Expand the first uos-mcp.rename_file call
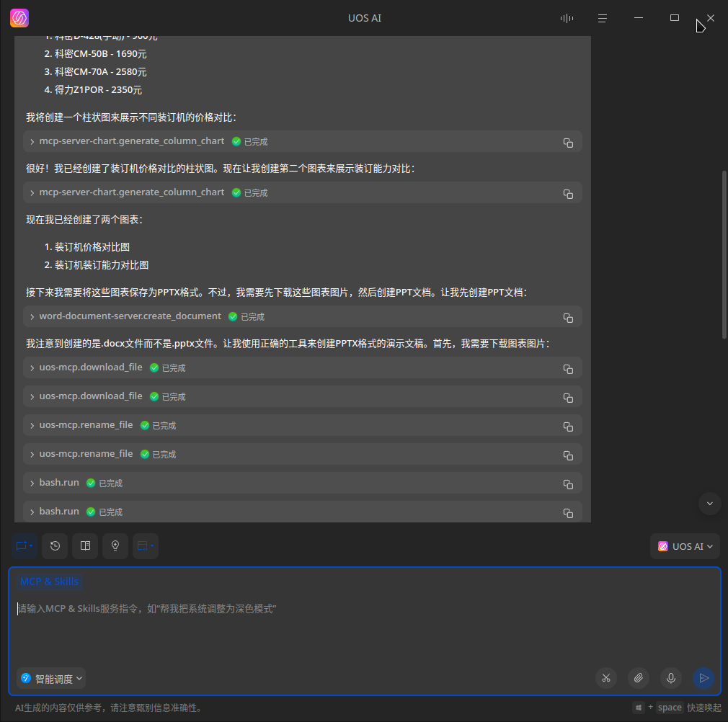This screenshot has height=722, width=728. tap(32, 425)
